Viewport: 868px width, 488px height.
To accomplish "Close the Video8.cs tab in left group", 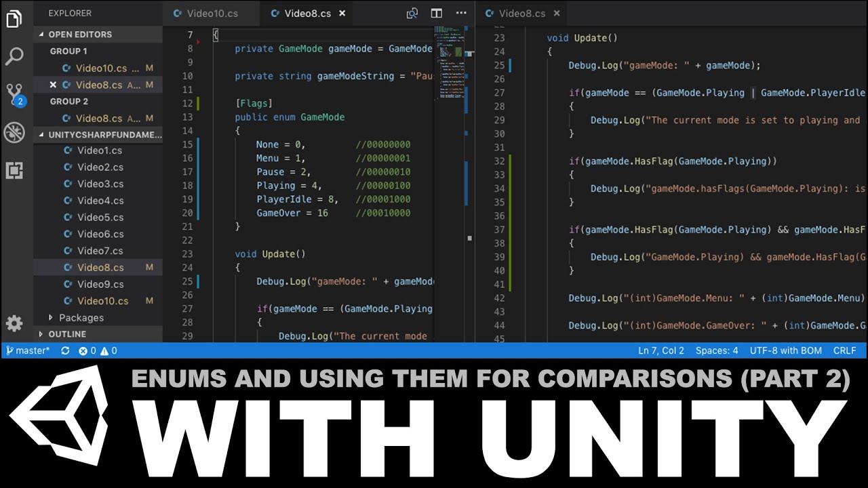I will pos(342,13).
